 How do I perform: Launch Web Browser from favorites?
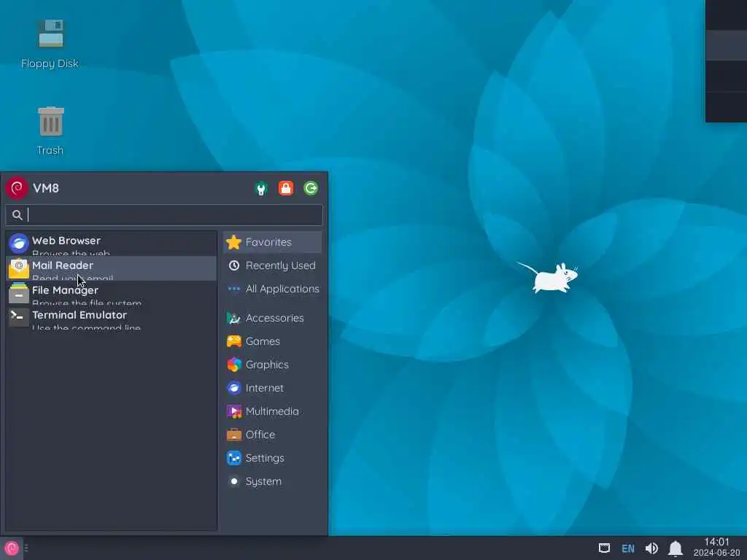[x=112, y=244]
